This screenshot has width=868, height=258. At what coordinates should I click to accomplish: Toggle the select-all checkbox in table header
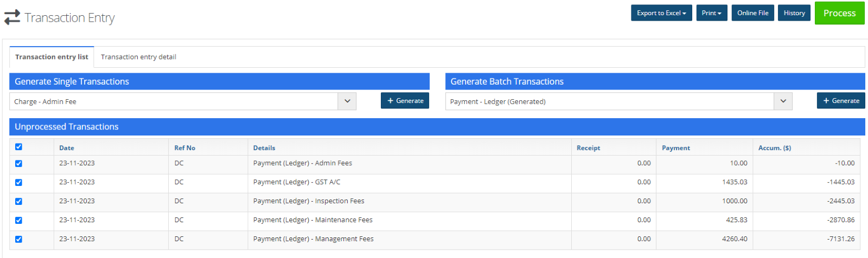coord(18,147)
